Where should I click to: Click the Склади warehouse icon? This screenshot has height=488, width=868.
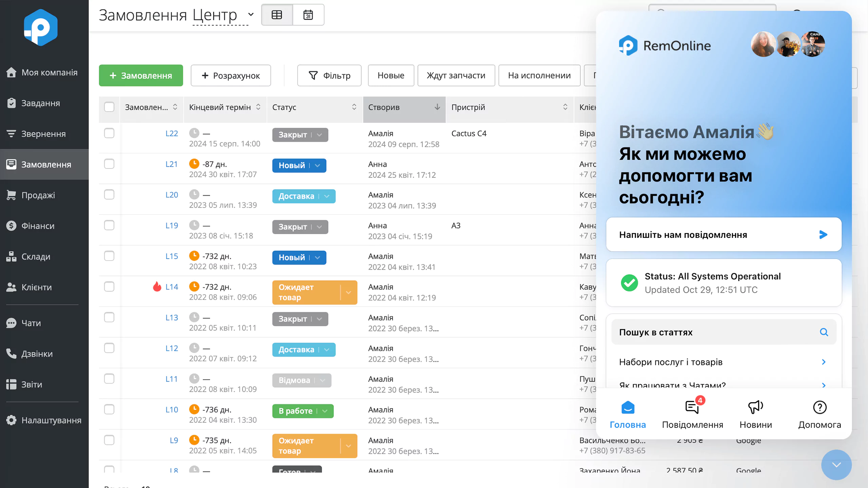point(11,257)
